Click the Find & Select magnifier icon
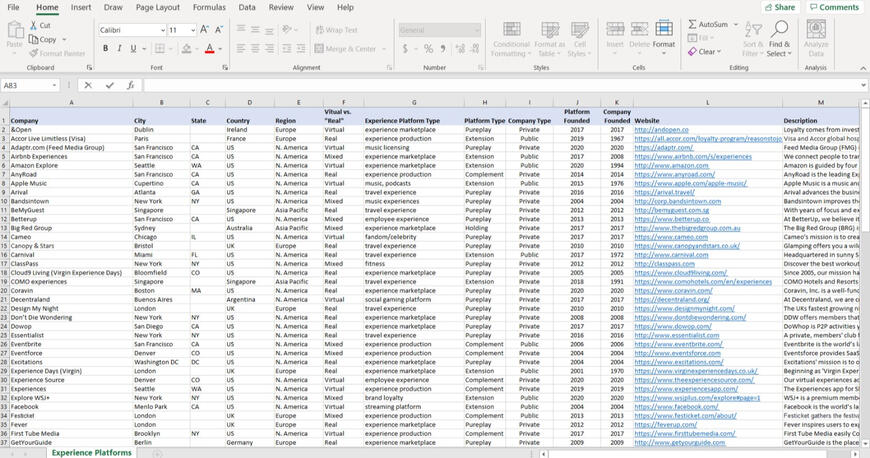Image resolution: width=870 pixels, height=458 pixels. click(779, 30)
